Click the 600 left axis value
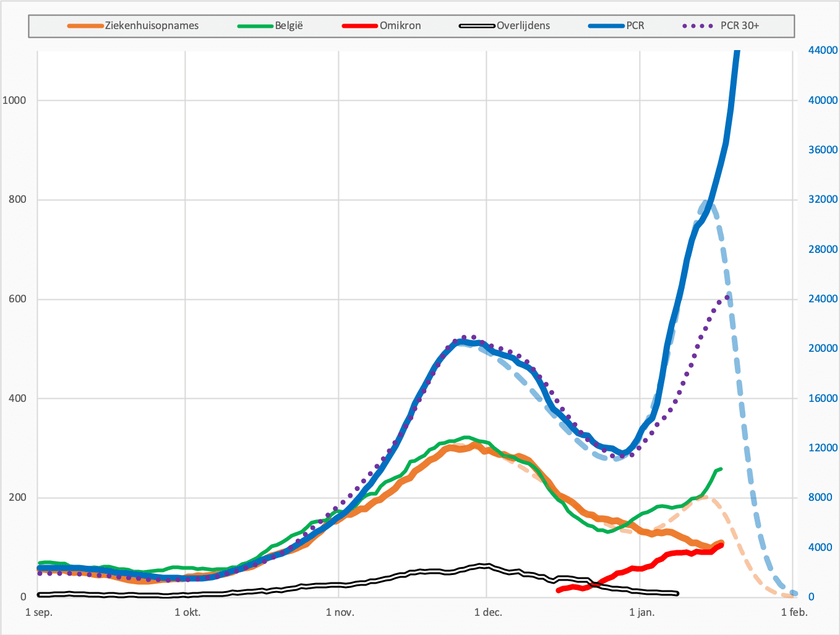Screen dimensions: 840x635 pos(17,299)
